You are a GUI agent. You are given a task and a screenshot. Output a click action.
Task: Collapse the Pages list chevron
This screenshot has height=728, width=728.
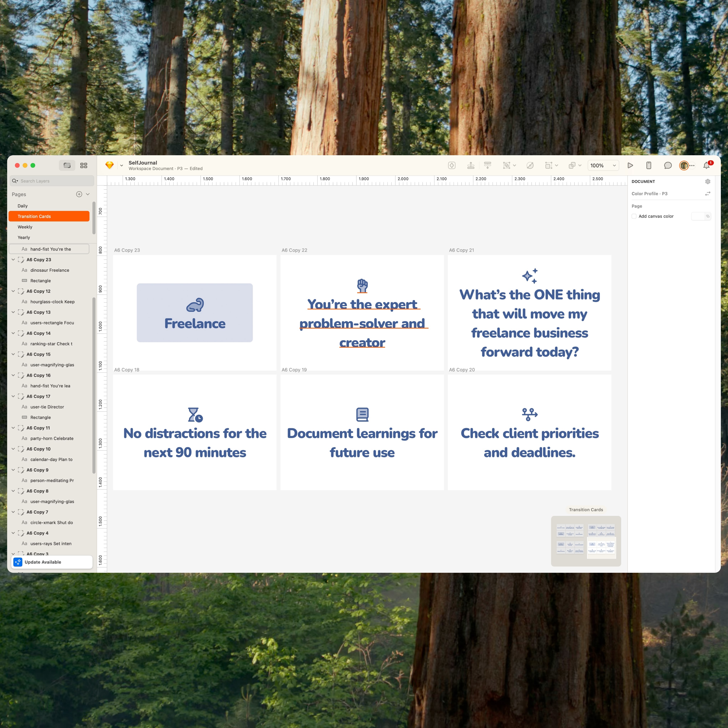point(88,194)
